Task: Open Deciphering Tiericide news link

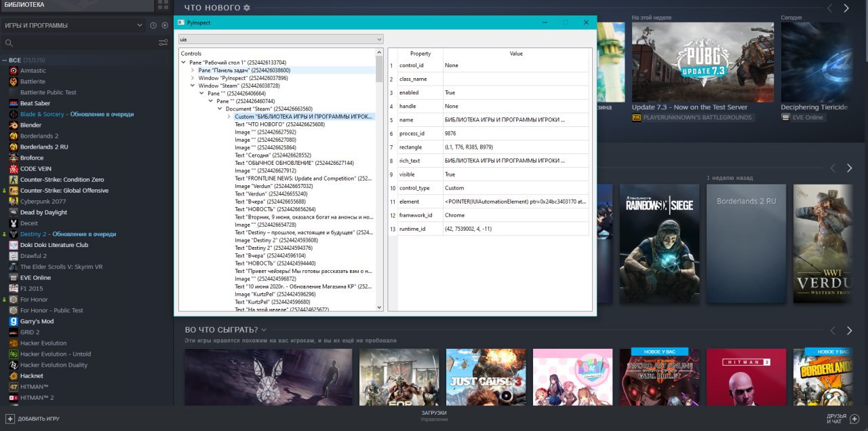Action: click(814, 107)
